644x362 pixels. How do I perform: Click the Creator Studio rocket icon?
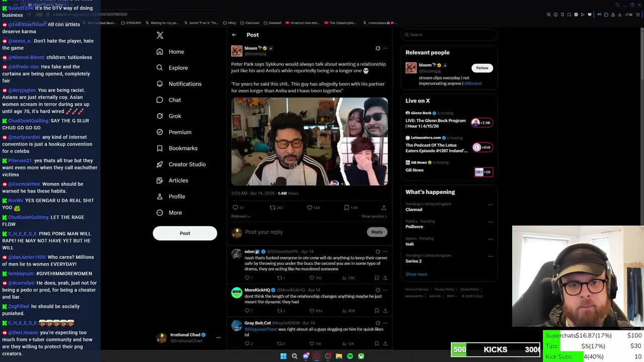159,164
